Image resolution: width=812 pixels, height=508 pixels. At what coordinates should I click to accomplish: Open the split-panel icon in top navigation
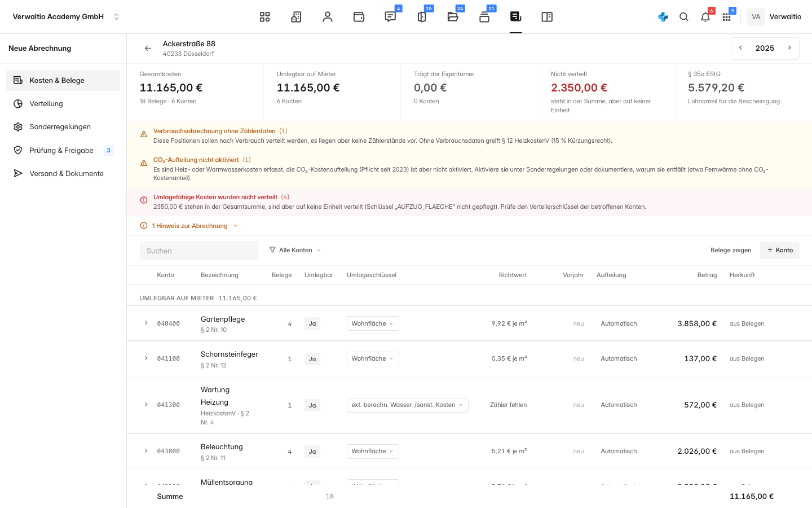[x=547, y=17]
